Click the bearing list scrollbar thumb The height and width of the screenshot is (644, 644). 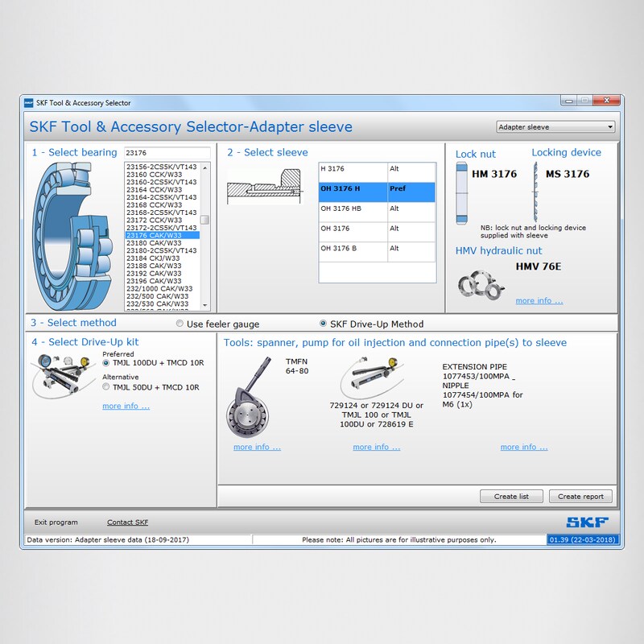click(205, 220)
